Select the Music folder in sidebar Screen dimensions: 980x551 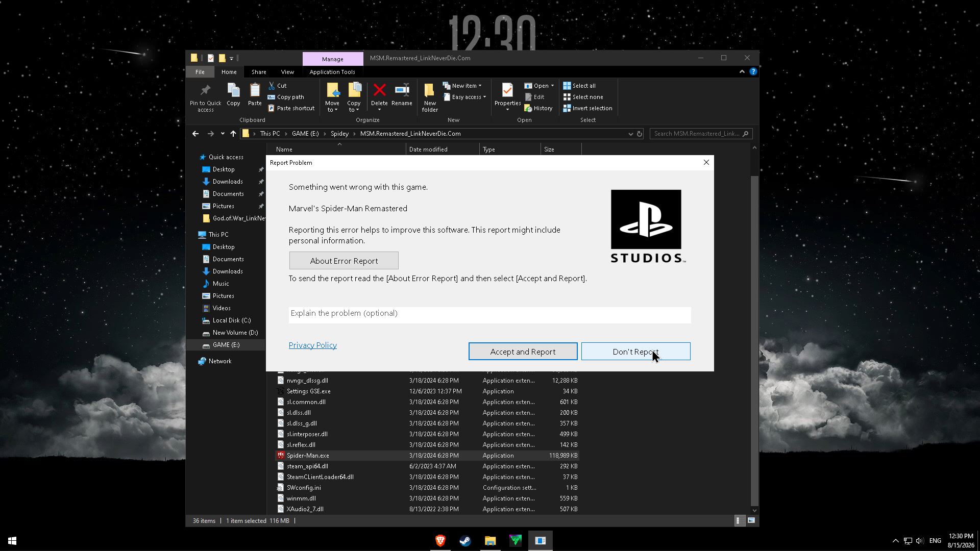(x=220, y=284)
